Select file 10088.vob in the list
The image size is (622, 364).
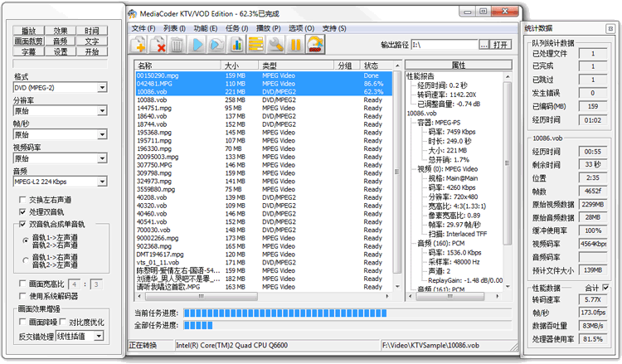pos(264,100)
